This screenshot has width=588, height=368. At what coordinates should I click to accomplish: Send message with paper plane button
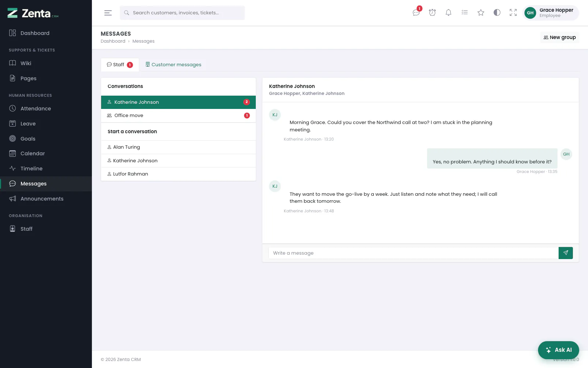coord(566,253)
